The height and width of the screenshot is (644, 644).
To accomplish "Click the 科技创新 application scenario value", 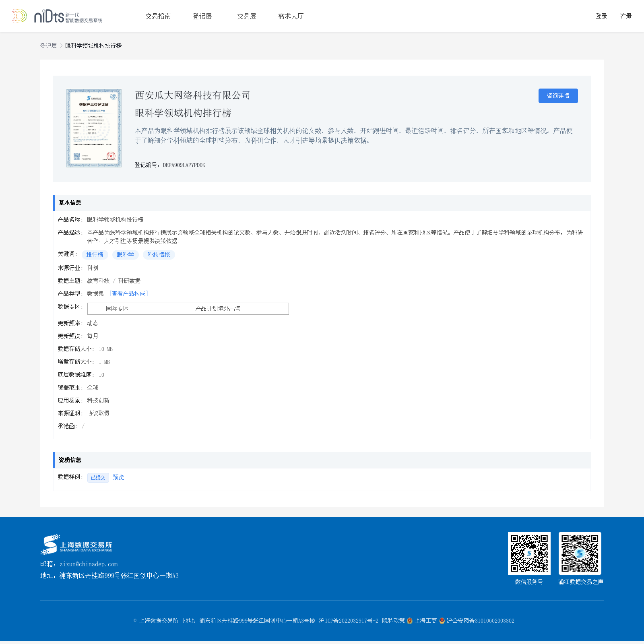I will click(98, 400).
